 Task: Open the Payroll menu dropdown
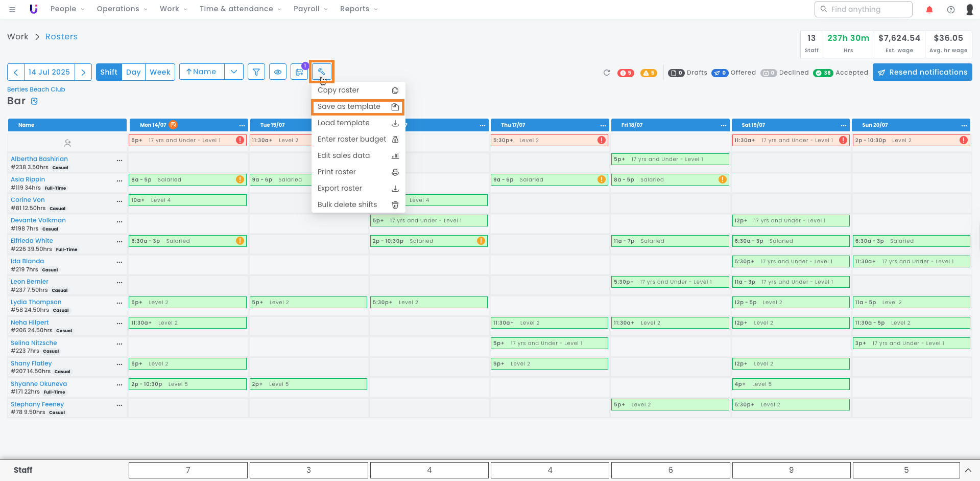[310, 9]
